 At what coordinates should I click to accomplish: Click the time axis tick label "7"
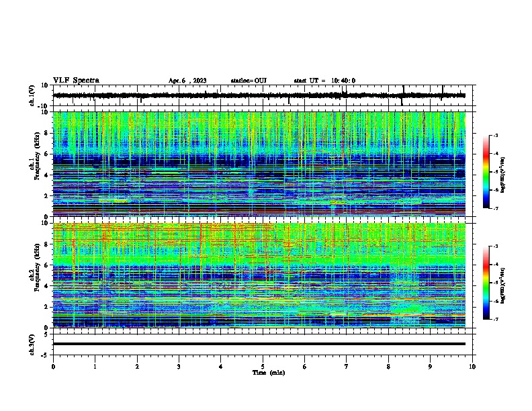[x=347, y=367]
